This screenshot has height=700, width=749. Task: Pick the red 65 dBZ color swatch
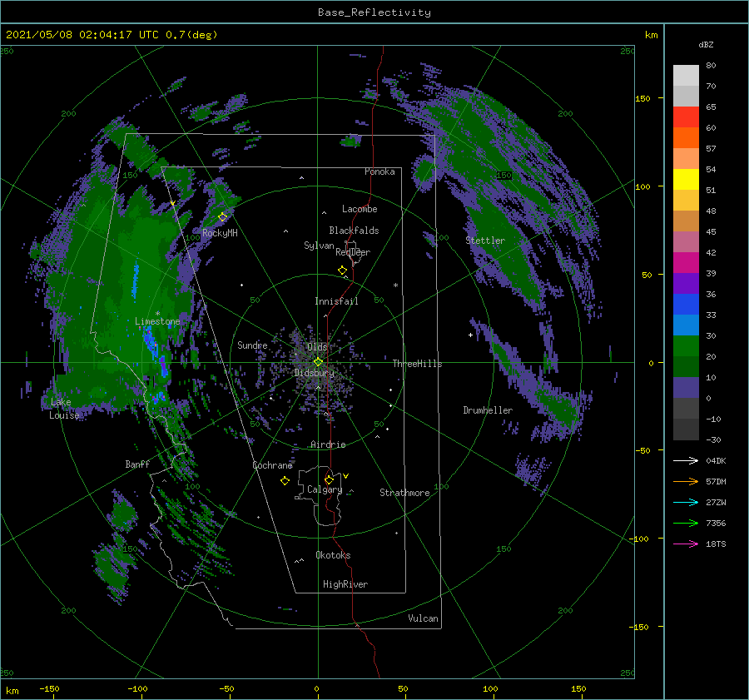coord(686,117)
